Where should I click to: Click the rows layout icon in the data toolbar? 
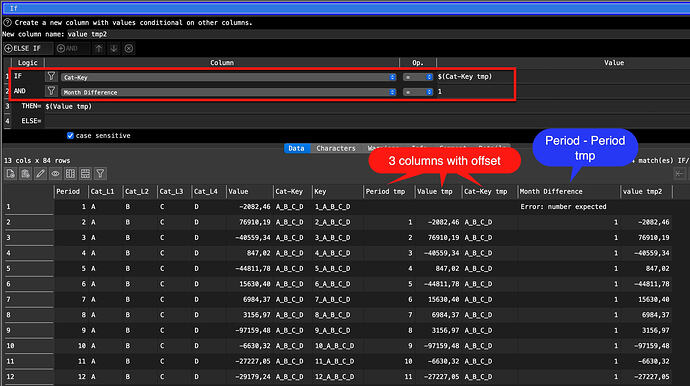[x=85, y=174]
